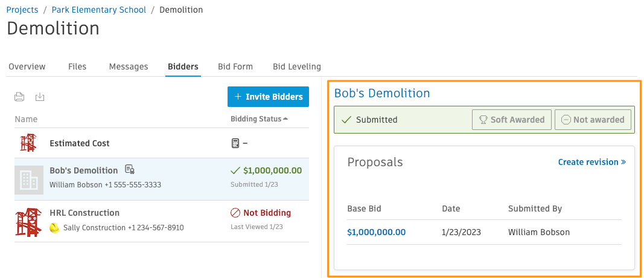Open Create revision link
Viewport: 644px width, 278px height.
click(592, 162)
